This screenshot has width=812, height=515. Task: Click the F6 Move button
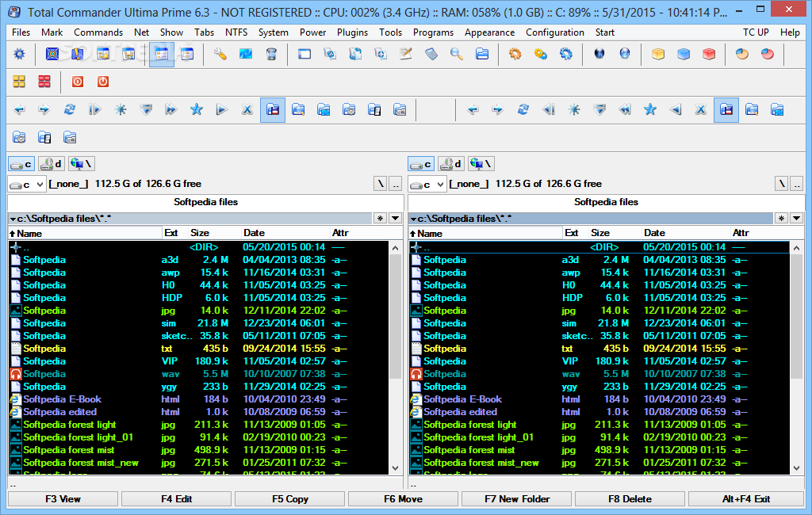pos(404,499)
